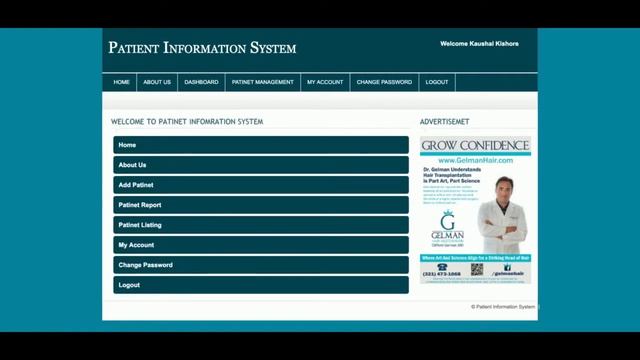The image size is (640, 360).
Task: Open MY ACCOUNT from the top menu
Action: (x=325, y=82)
